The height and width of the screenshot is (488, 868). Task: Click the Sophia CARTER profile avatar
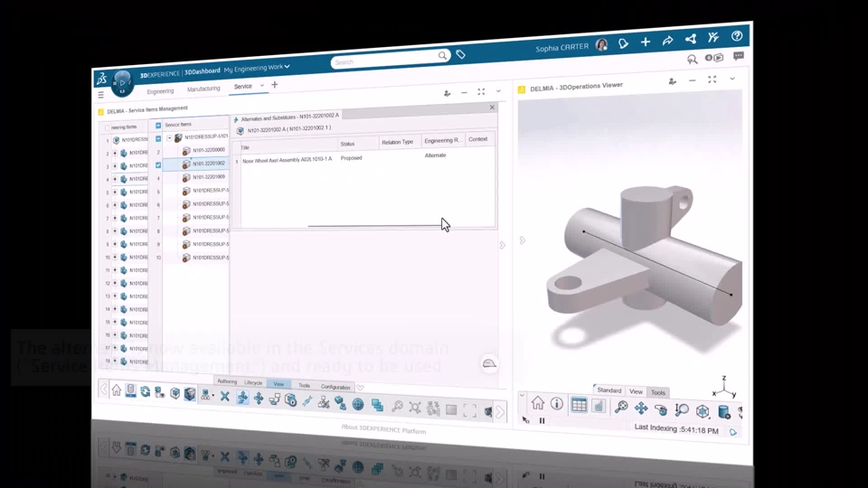coord(601,45)
